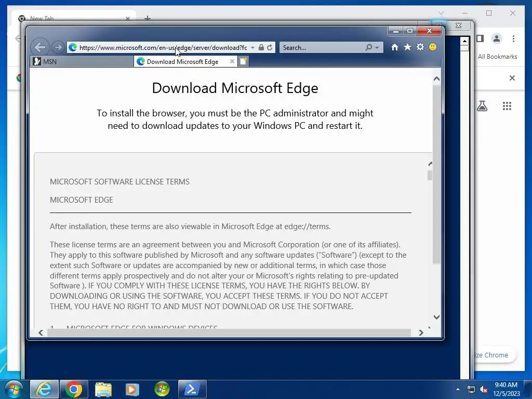The image size is (532, 399).
Task: Open the Tools gear in Internet Explorer
Action: tap(420, 47)
